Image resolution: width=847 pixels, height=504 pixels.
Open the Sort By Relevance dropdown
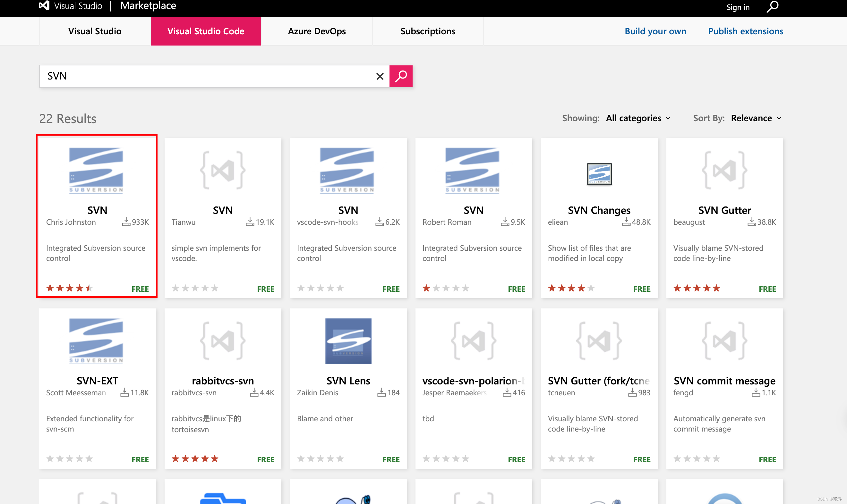(x=756, y=118)
